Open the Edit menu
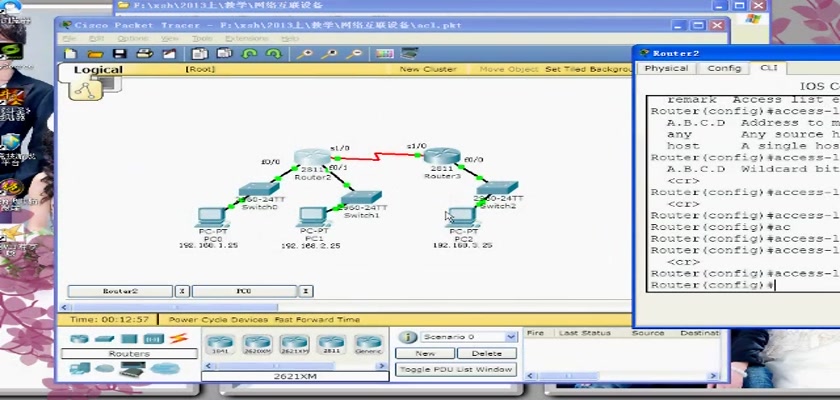Screen dimensions: 840x400 pyautogui.click(x=96, y=39)
